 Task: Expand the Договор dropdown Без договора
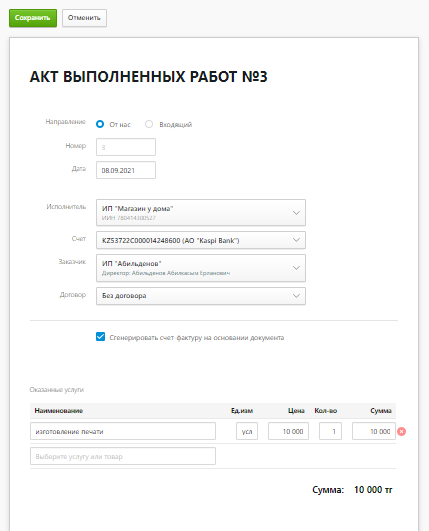tap(201, 296)
